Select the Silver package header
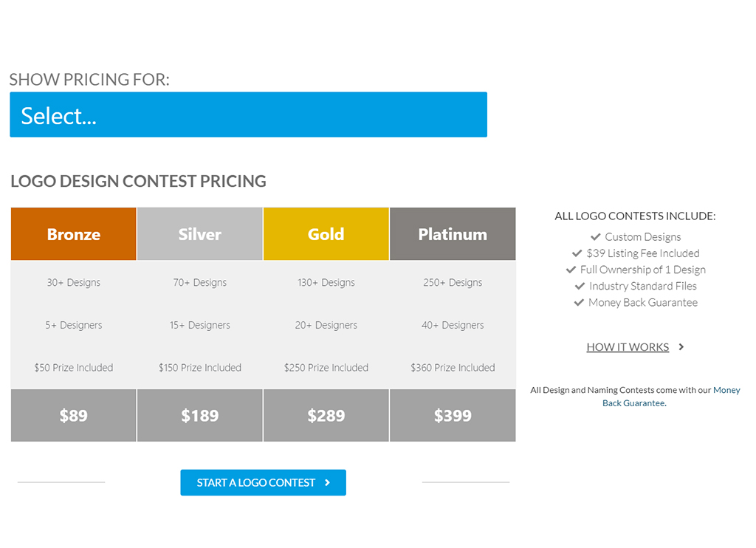Image resolution: width=756 pixels, height=548 pixels. [200, 234]
